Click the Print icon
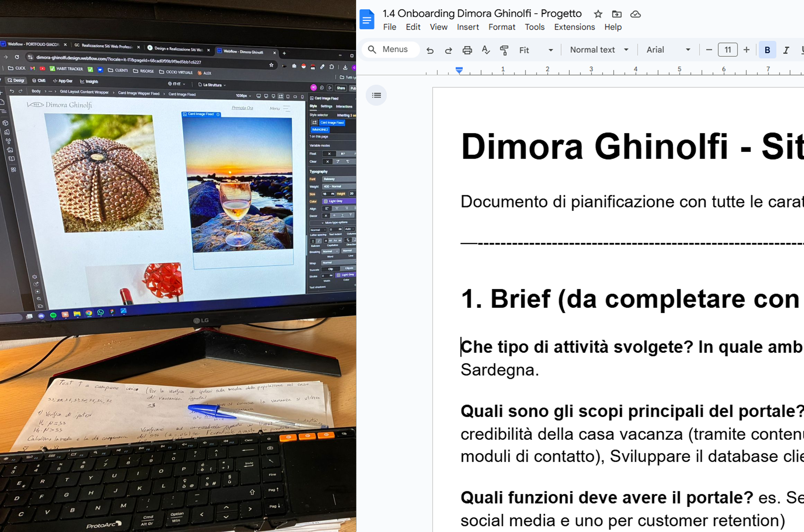Image resolution: width=804 pixels, height=532 pixels. coord(467,50)
